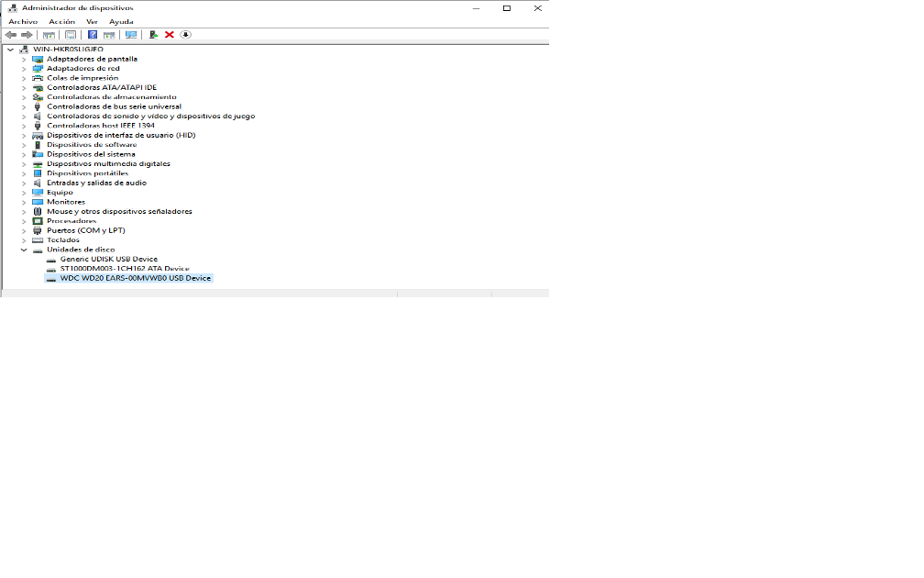Select the Monitores label
This screenshot has height=578, width=924.
[x=66, y=202]
